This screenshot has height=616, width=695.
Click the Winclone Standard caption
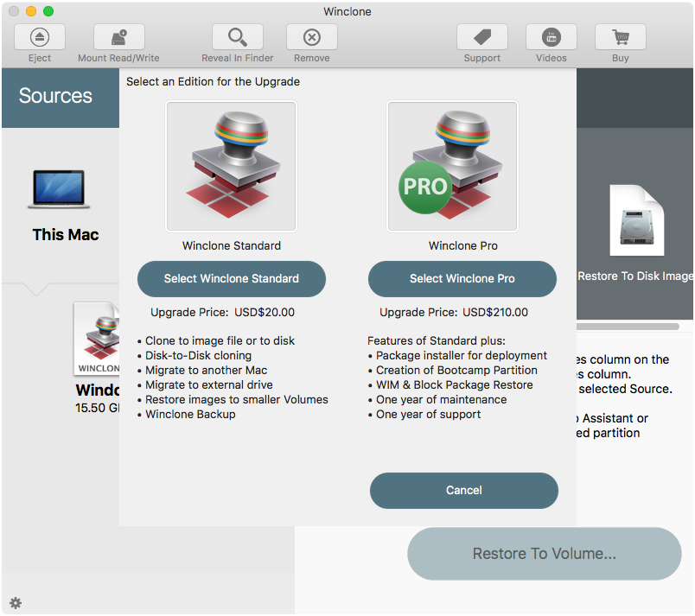(232, 245)
